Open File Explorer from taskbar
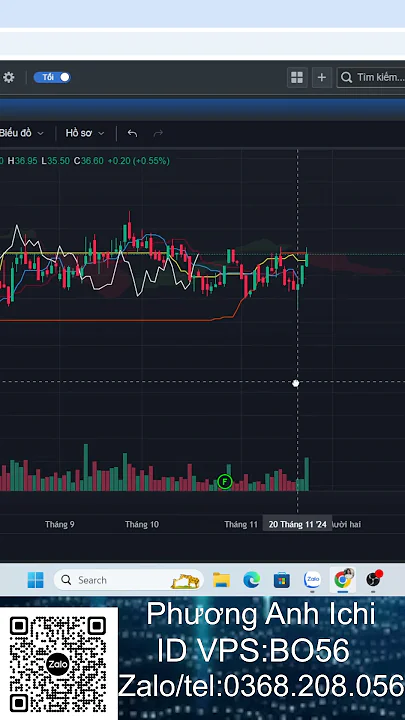Screen dimensions: 405x720 [221, 580]
